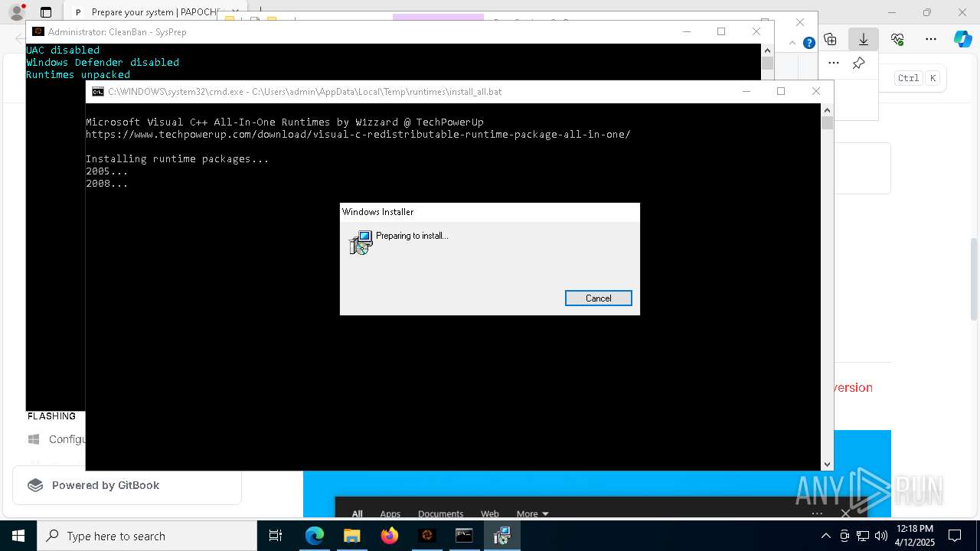
Task: Click scrollbar thumb in CleanBan SysPrep window
Action: click(768, 64)
